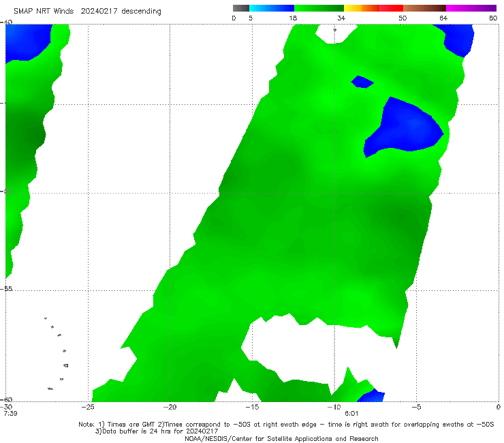Click the "-5" longitude axis label
Image resolution: width=504 pixels, height=443 pixels.
416,407
